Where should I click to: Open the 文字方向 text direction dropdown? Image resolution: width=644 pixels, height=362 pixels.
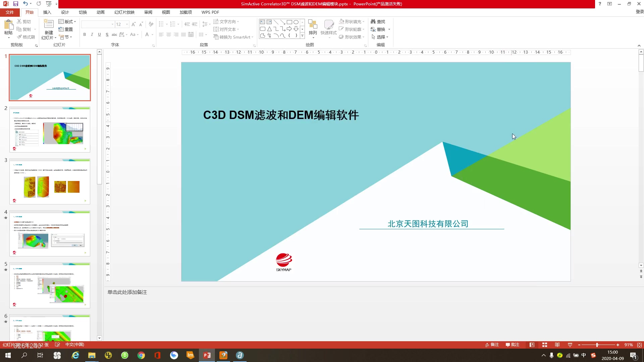click(239, 21)
